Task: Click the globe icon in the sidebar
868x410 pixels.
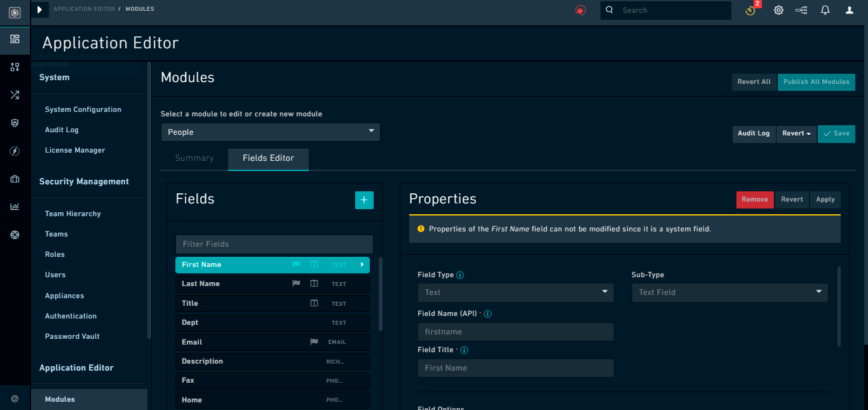Action: pyautogui.click(x=14, y=235)
